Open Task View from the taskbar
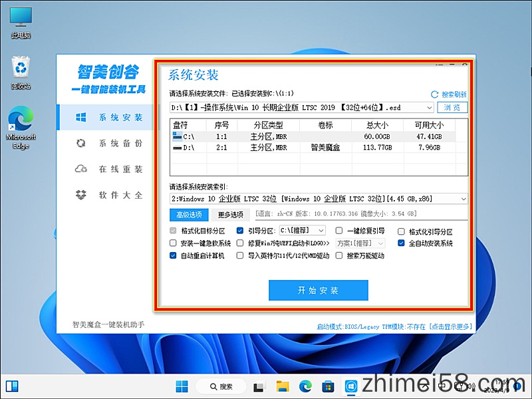 pos(259,387)
